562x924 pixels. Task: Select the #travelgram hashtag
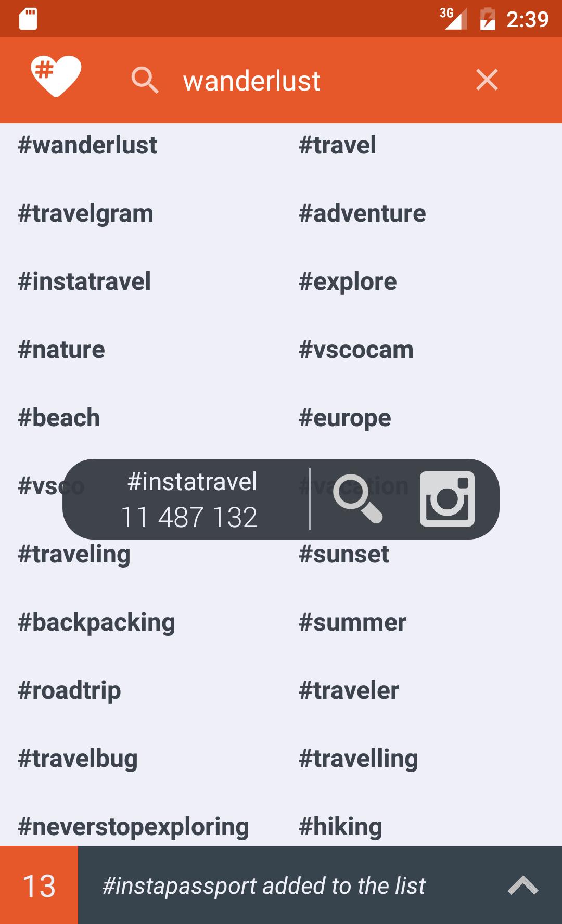(86, 213)
